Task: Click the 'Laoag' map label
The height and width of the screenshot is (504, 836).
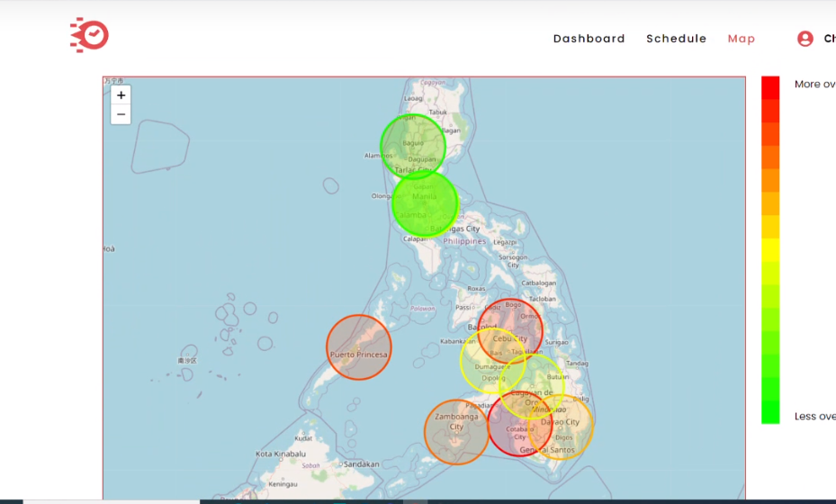Action: pyautogui.click(x=413, y=99)
